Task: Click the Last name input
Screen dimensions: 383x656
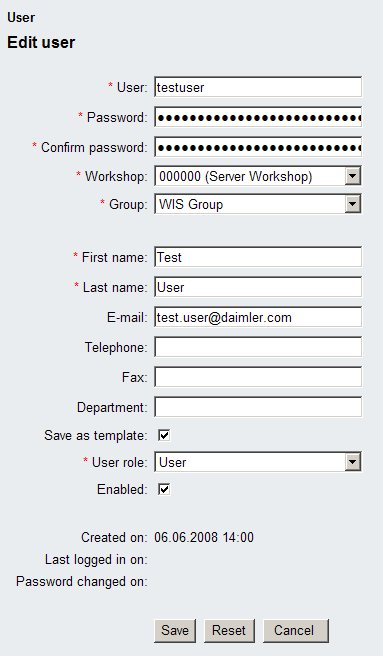Action: click(258, 287)
